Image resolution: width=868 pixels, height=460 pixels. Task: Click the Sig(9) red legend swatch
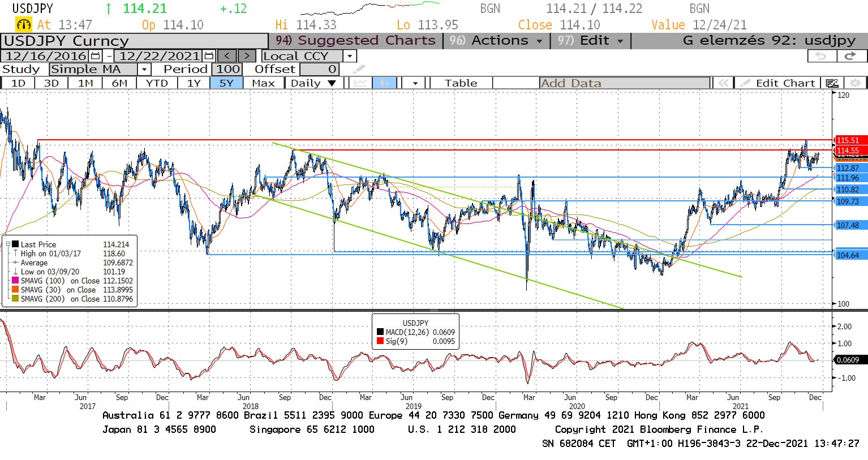[x=380, y=341]
